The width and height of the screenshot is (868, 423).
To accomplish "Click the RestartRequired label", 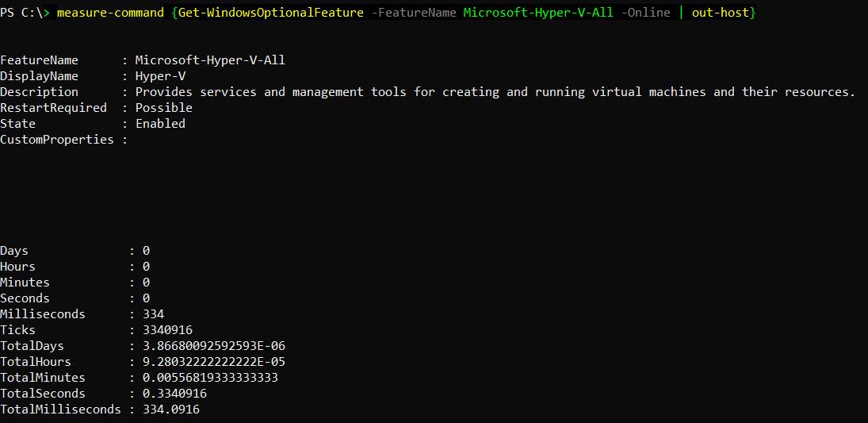I will pos(53,108).
